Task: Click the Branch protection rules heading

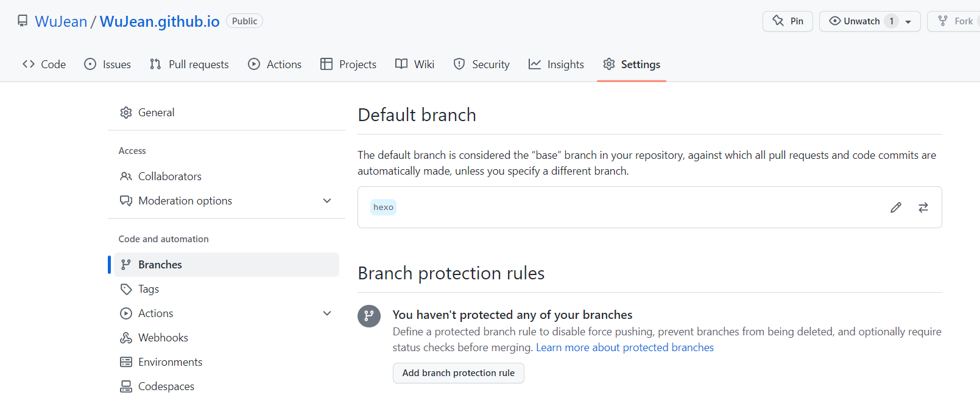Action: 451,273
